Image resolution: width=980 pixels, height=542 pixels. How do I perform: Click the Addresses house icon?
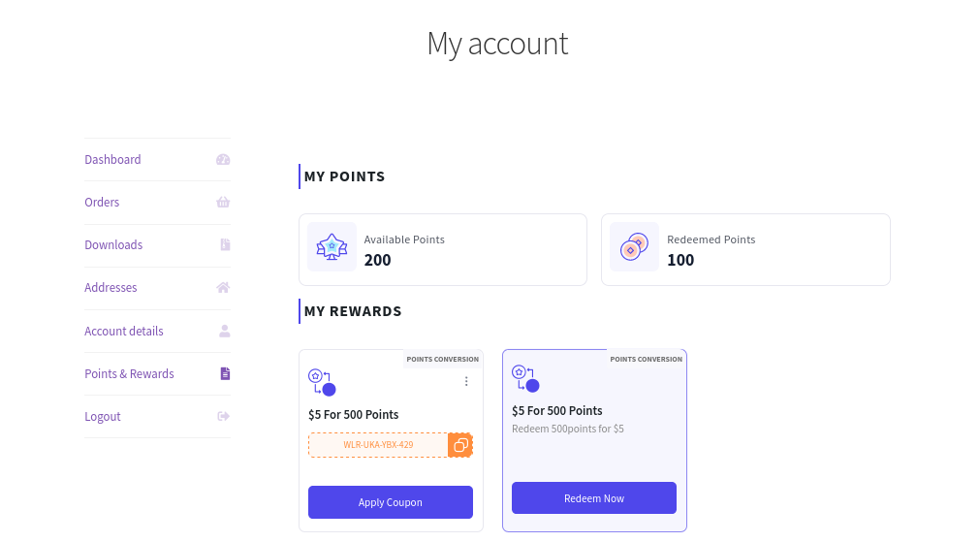point(223,288)
